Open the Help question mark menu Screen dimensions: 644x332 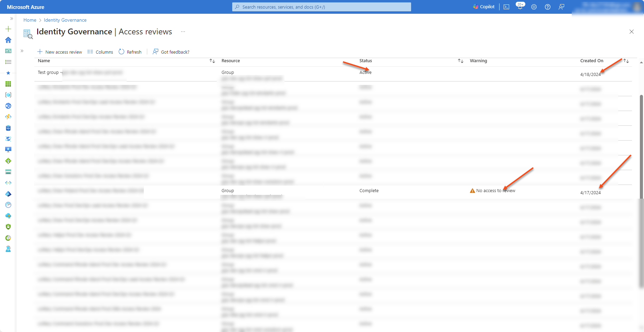coord(548,7)
